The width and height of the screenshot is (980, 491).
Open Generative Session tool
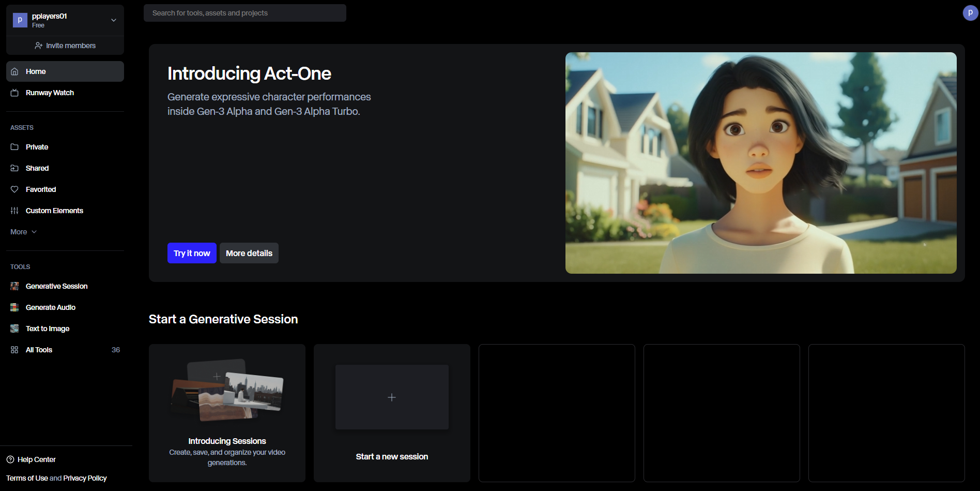65,286
